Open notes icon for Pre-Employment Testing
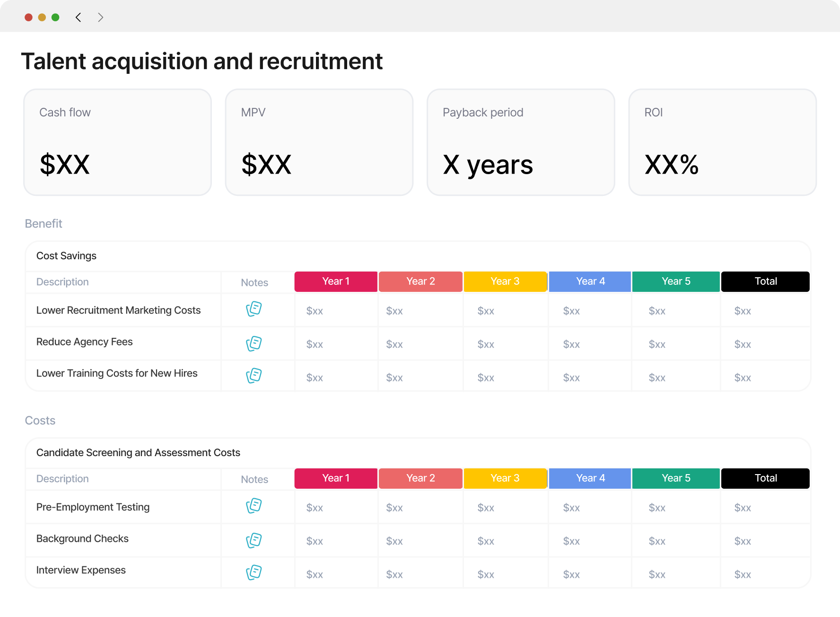The width and height of the screenshot is (840, 617). coord(254,506)
